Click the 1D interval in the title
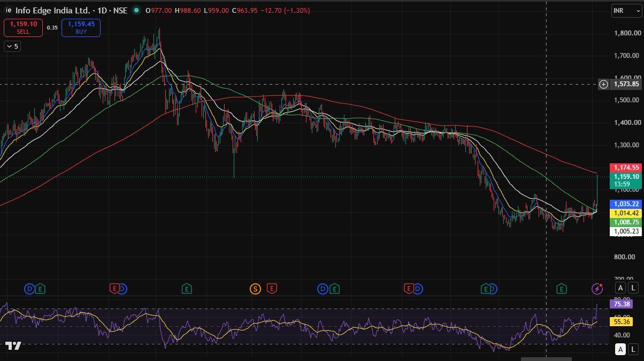 pyautogui.click(x=102, y=10)
